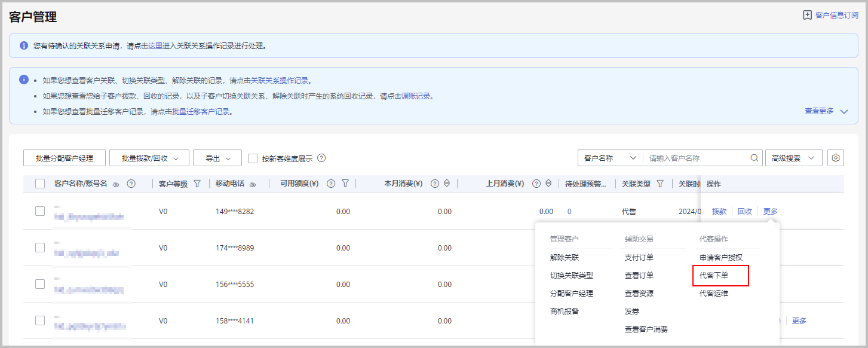Click 拨款 in the 149****8282 row

tap(719, 211)
